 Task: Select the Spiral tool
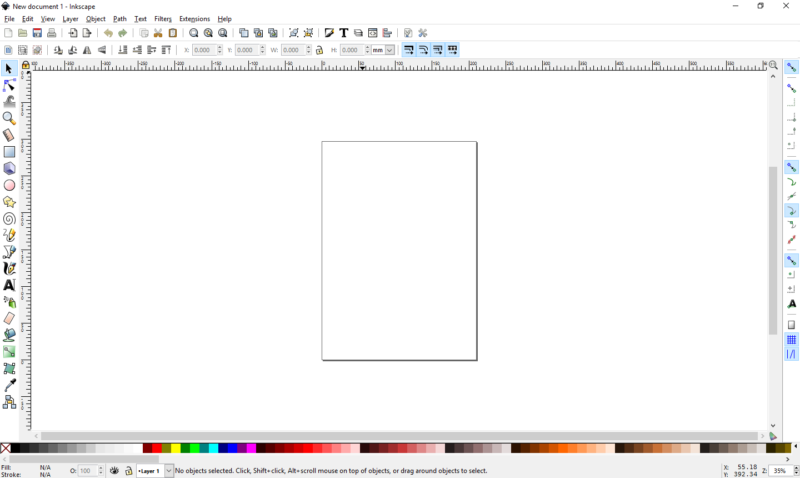9,219
